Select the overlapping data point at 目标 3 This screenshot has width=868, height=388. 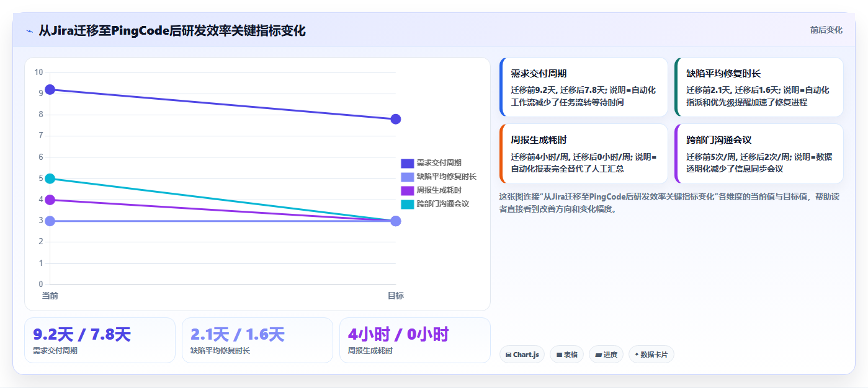[396, 221]
